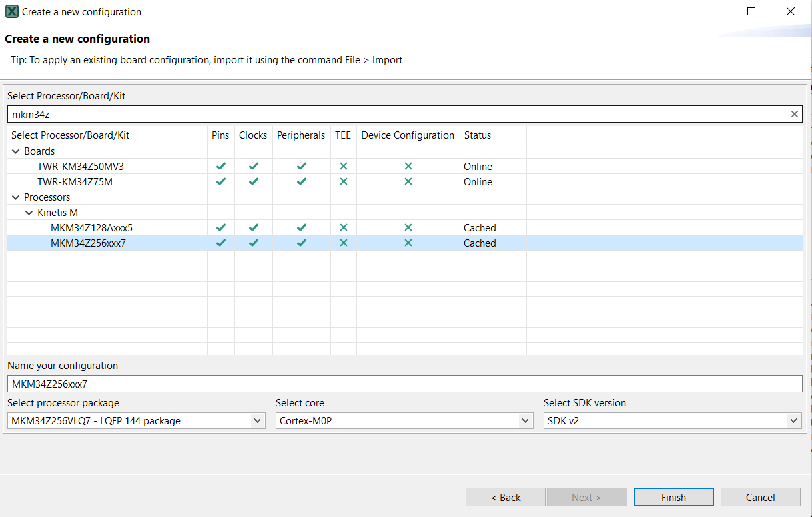812x517 pixels.
Task: Click Pins checkmark for TWR-KM34Z50MV3
Action: [221, 166]
